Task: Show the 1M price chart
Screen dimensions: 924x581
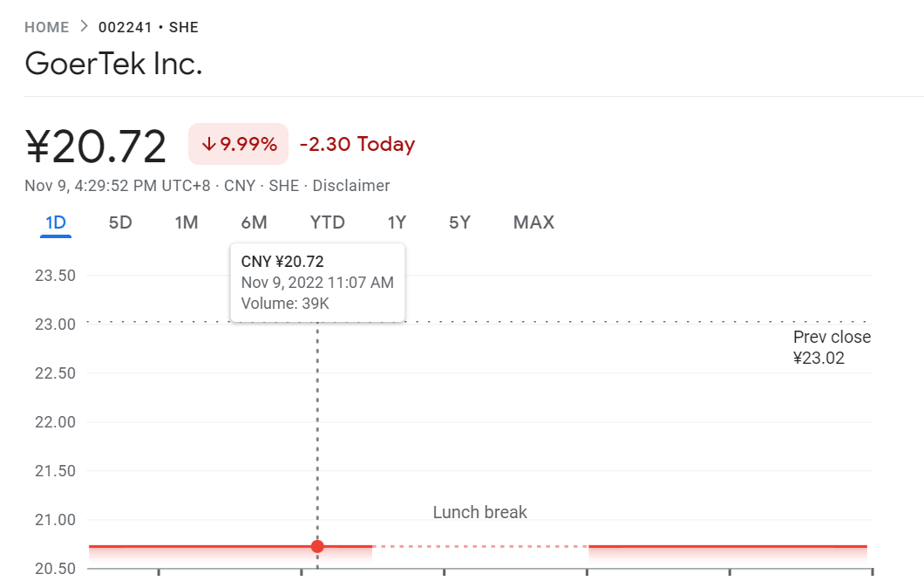Action: point(187,222)
